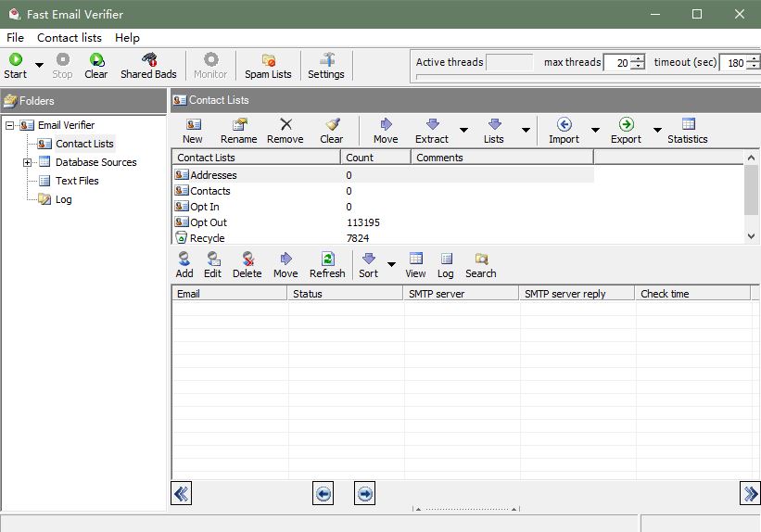Image resolution: width=761 pixels, height=532 pixels.
Task: Expand the Sort dropdown arrow
Action: click(391, 265)
